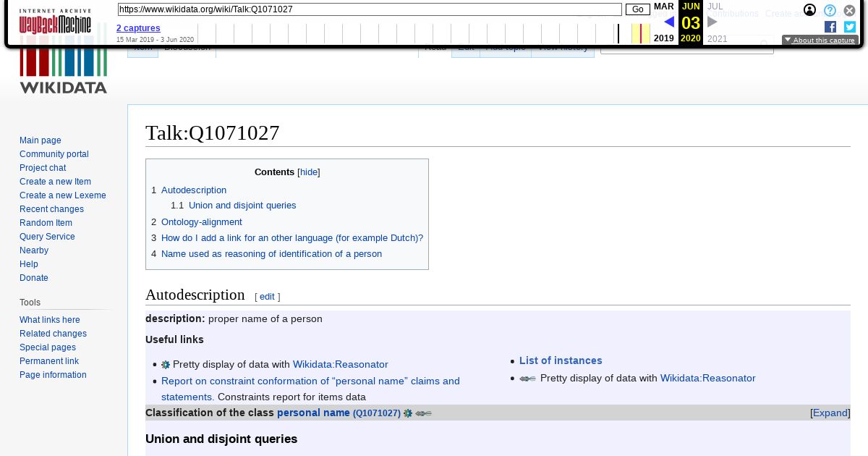Open the Wayback Machine help icon
The height and width of the screenshot is (456, 868).
(x=830, y=10)
